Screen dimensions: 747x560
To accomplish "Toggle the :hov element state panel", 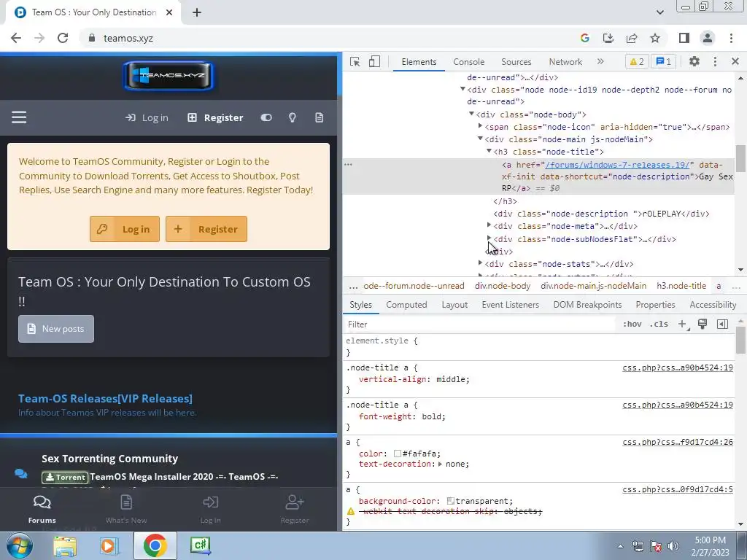I will click(x=632, y=324).
